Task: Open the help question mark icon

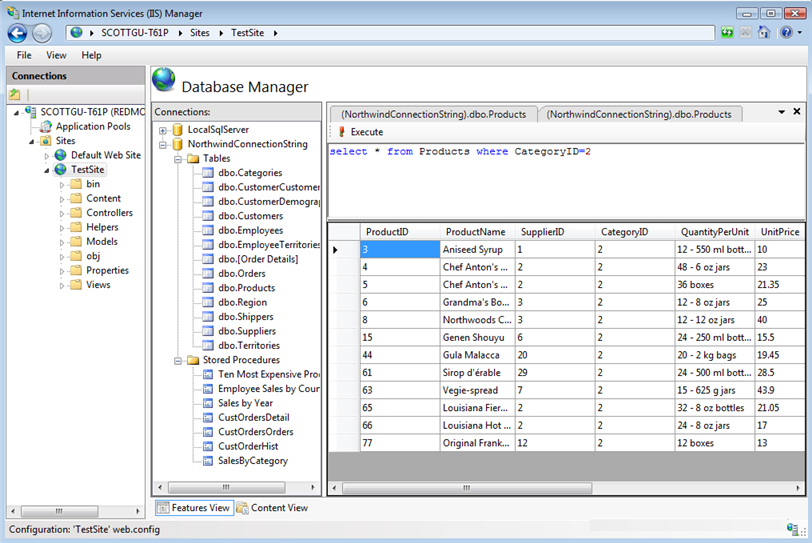Action: pyautogui.click(x=786, y=33)
